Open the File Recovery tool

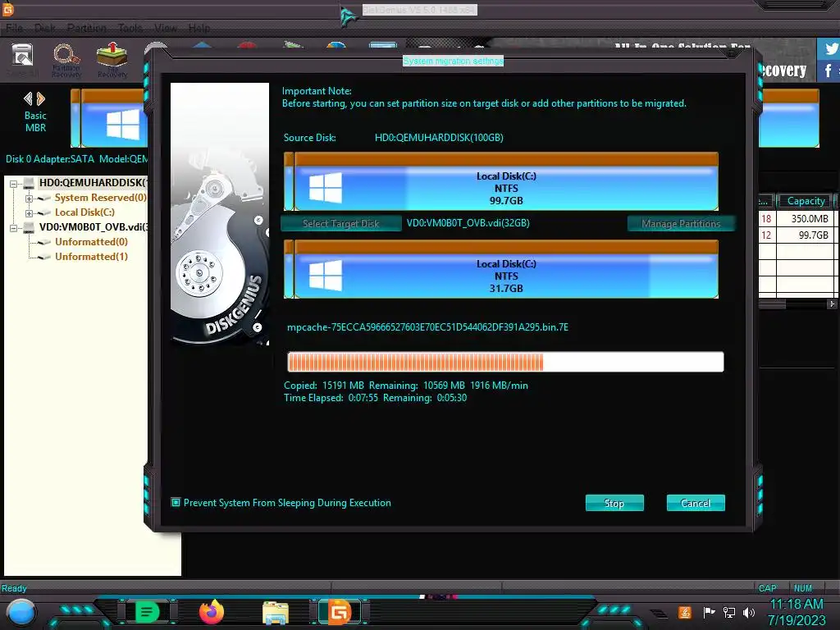click(112, 60)
